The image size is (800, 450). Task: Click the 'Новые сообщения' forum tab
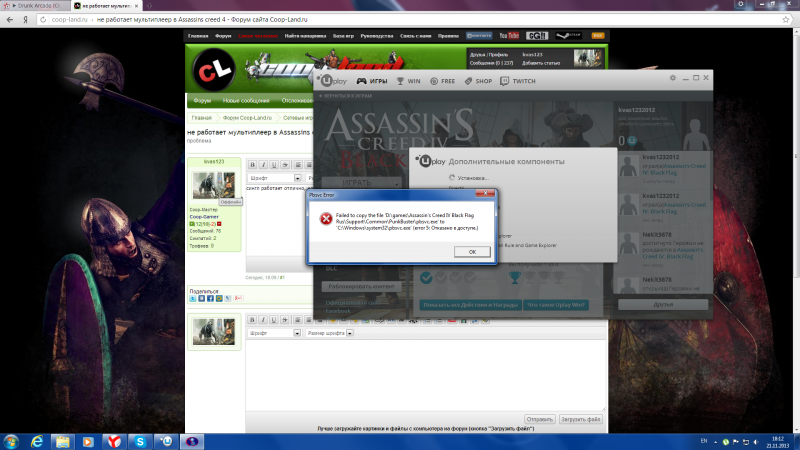click(246, 101)
